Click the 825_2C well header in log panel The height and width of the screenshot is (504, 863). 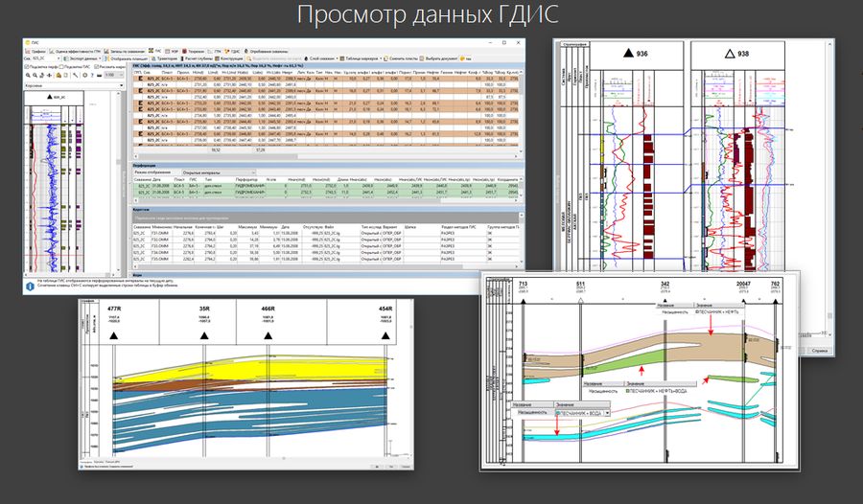[54, 98]
